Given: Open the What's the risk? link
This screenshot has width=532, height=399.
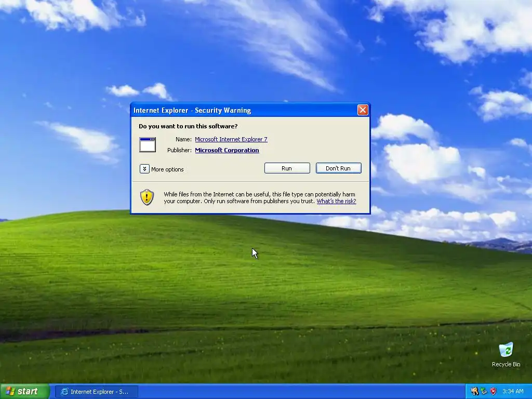Looking at the screenshot, I should click(x=336, y=201).
